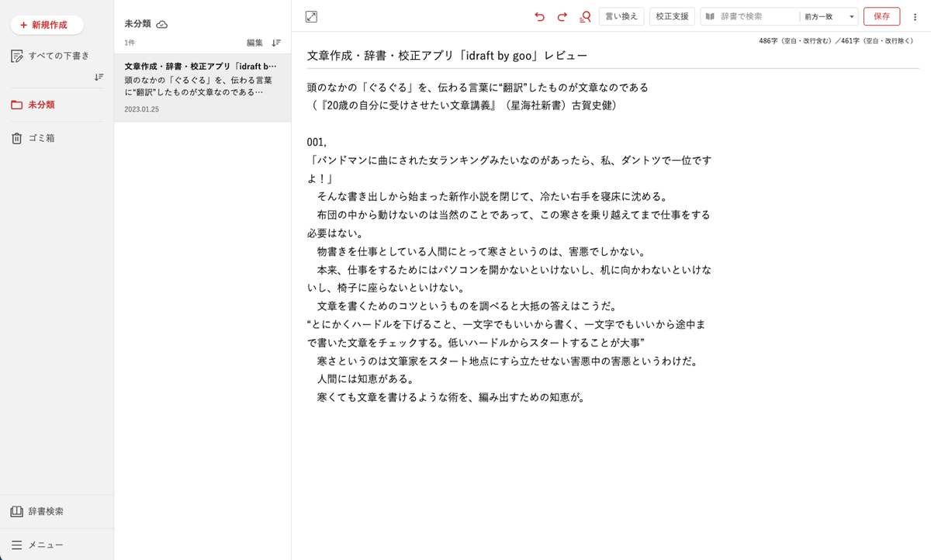Click the book icon in dictionary search

pos(710,16)
